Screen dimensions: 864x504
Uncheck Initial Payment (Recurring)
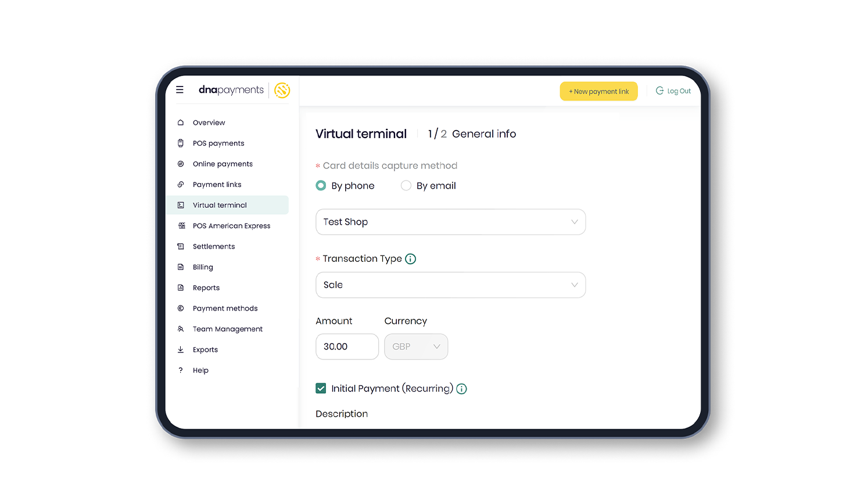click(321, 388)
